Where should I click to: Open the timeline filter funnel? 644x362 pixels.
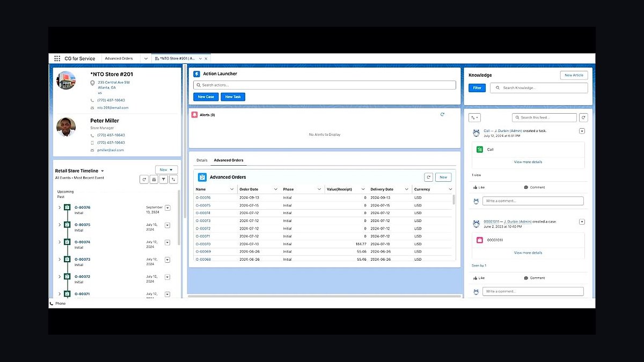[x=164, y=180]
